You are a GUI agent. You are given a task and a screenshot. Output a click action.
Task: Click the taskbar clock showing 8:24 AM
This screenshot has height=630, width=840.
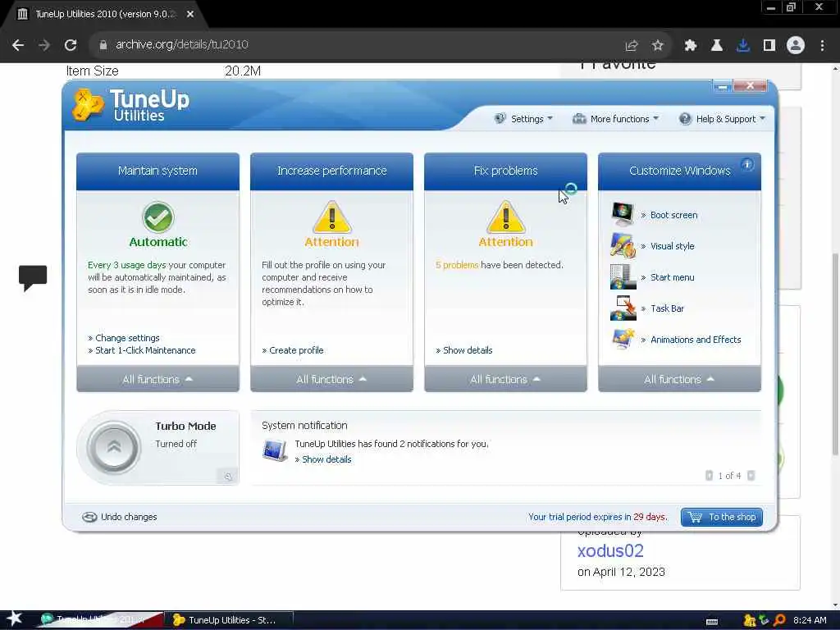(x=810, y=620)
